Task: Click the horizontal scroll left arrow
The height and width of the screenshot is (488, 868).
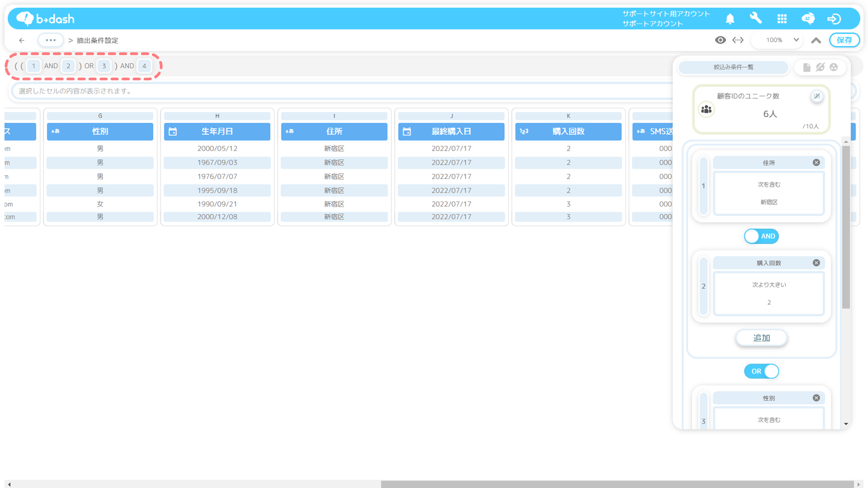Action: [9, 484]
